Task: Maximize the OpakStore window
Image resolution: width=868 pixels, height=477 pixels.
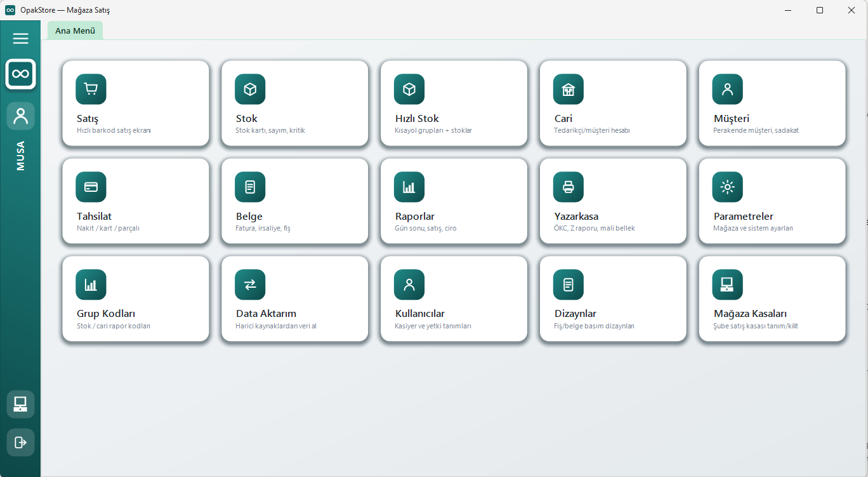Action: click(x=820, y=10)
